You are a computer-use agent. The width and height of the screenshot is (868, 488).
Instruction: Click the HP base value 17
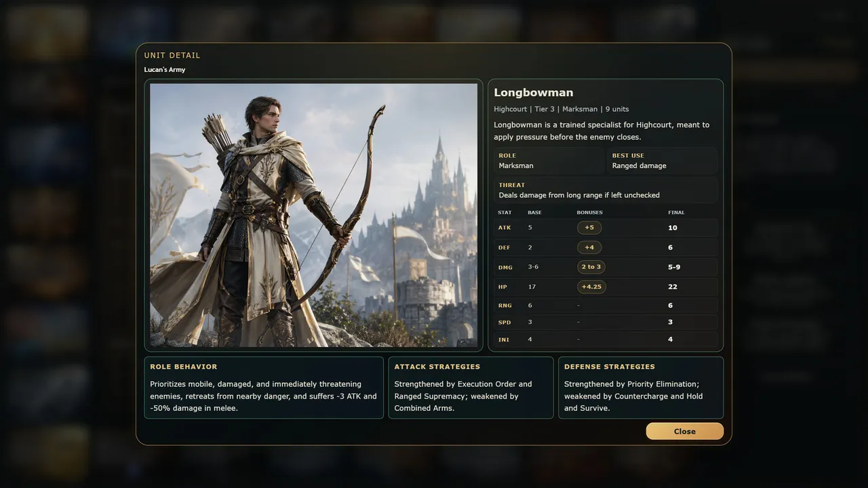(x=531, y=287)
